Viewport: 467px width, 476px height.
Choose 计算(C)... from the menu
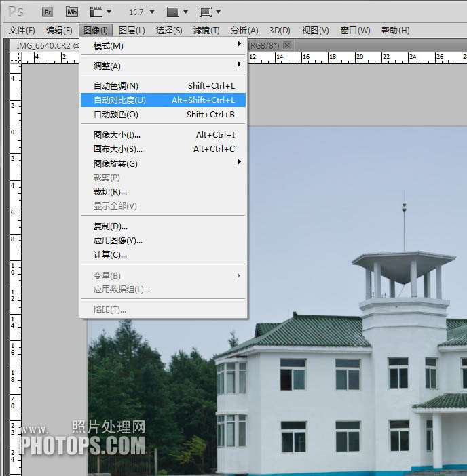coord(163,255)
